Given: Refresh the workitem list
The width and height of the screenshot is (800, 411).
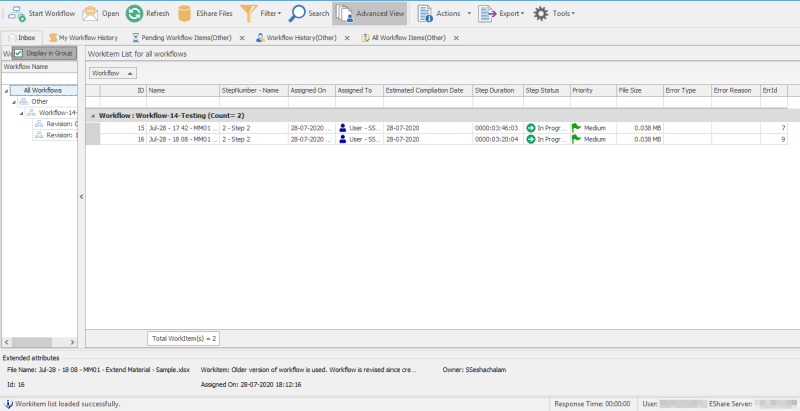Looking at the screenshot, I should pos(134,13).
